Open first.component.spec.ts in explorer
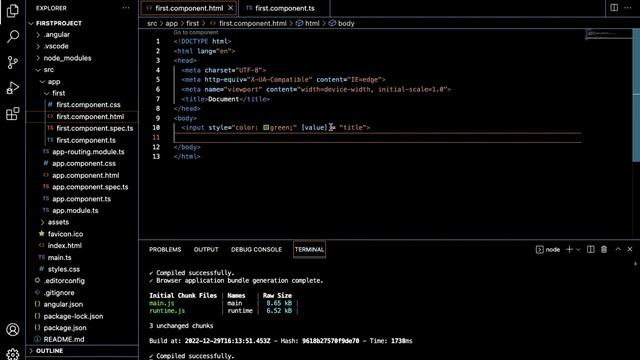 [95, 128]
